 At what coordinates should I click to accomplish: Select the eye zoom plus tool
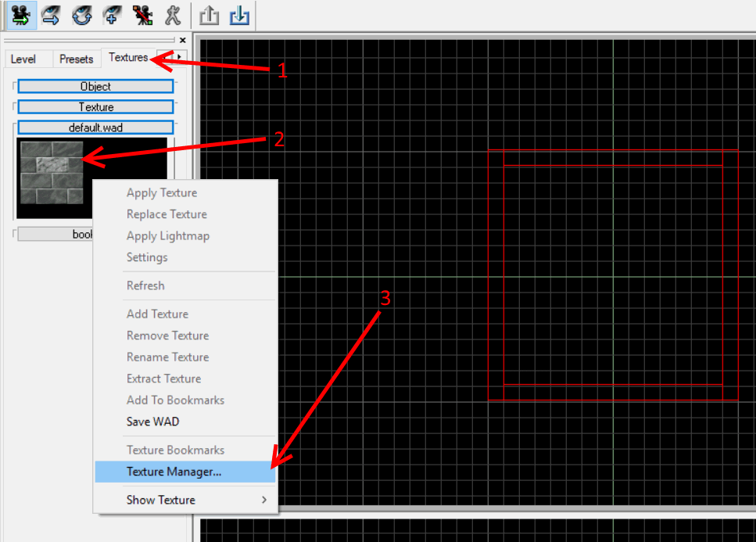tap(112, 16)
